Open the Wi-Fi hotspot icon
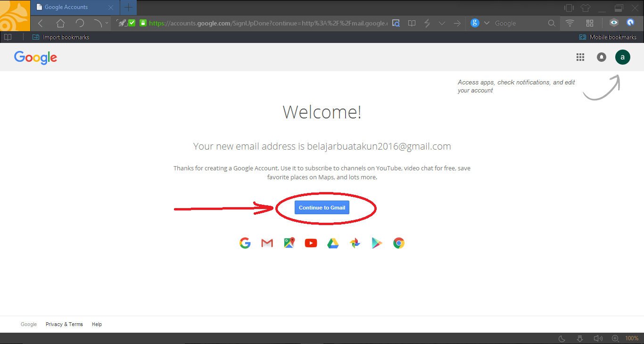Viewport: 644px width, 344px height. [570, 23]
